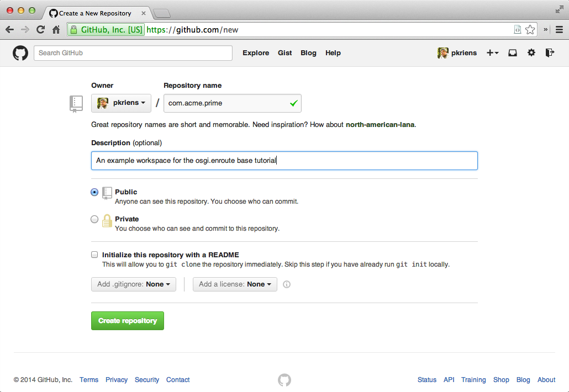
Task: Close the Create a New Repository tab
Action: 143,13
